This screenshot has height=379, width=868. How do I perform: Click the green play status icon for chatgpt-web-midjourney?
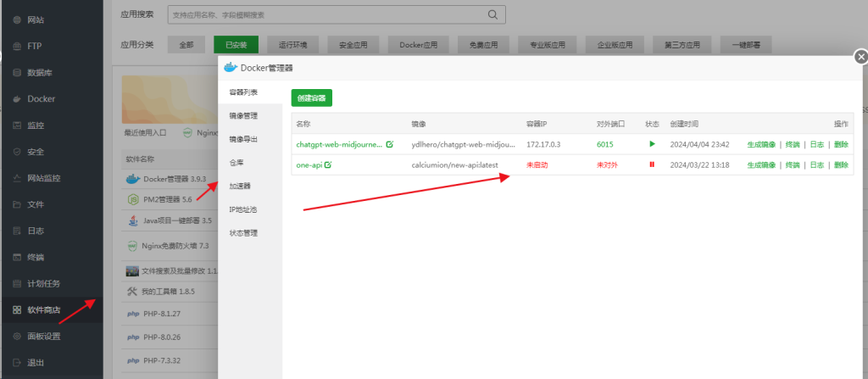[652, 144]
